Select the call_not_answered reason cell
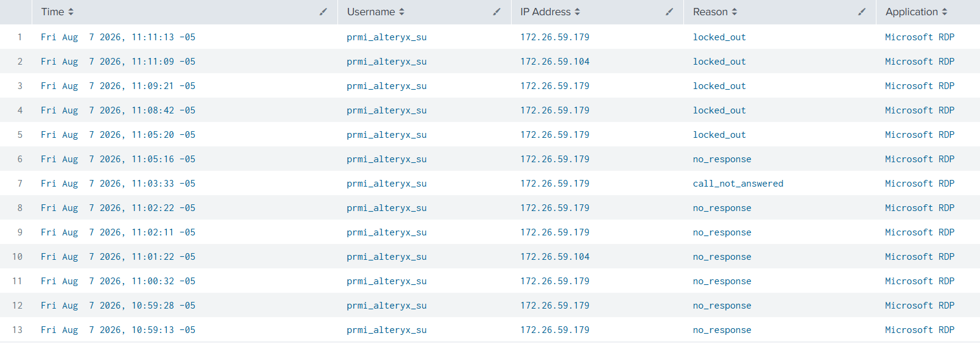This screenshot has height=344, width=980. click(x=738, y=184)
